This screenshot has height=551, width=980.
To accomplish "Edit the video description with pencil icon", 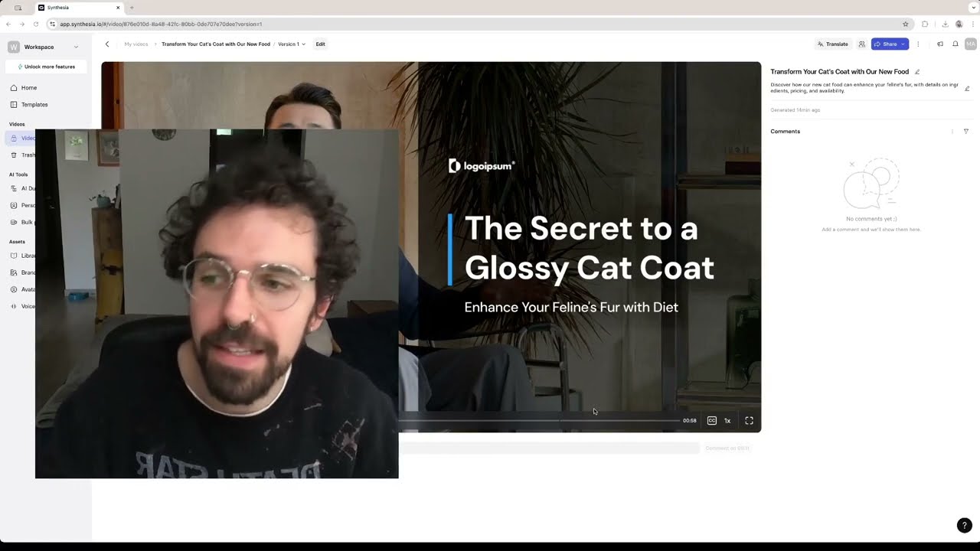I will click(x=967, y=89).
